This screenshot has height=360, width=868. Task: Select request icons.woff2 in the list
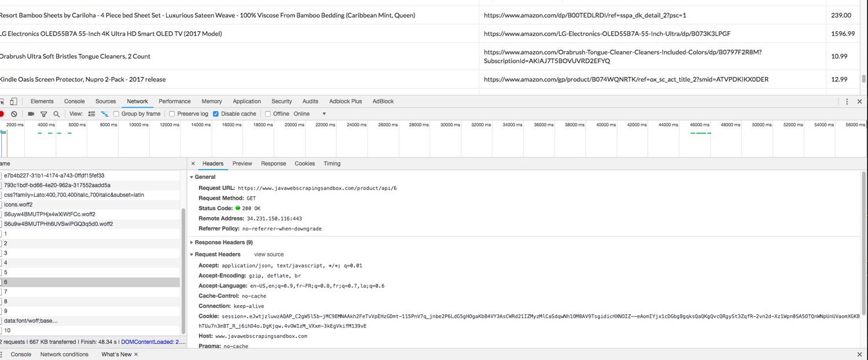[90, 205]
